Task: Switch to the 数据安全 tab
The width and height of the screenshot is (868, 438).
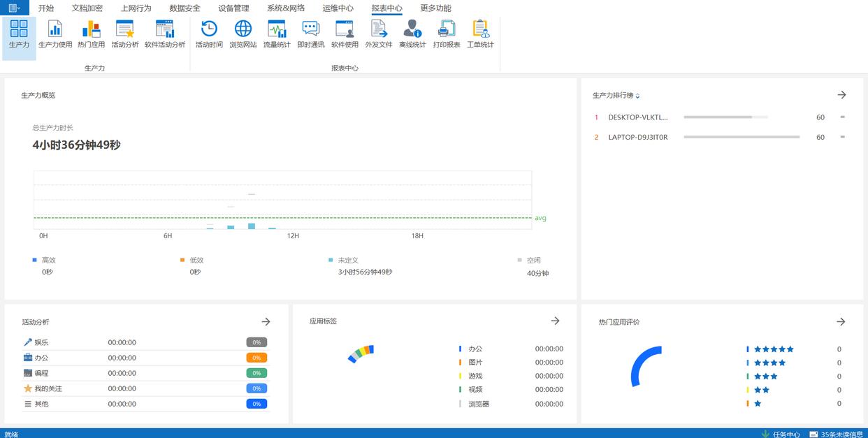Action: [x=185, y=8]
